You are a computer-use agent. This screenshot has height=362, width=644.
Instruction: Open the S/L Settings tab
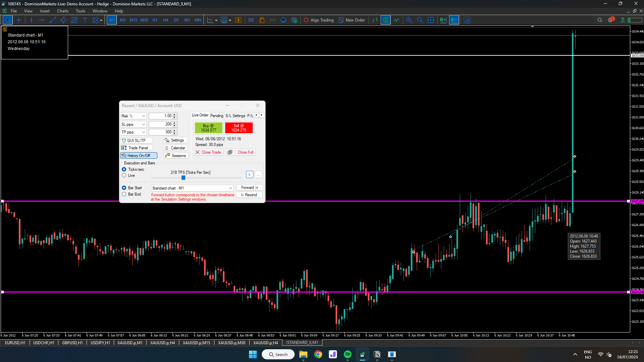point(235,116)
